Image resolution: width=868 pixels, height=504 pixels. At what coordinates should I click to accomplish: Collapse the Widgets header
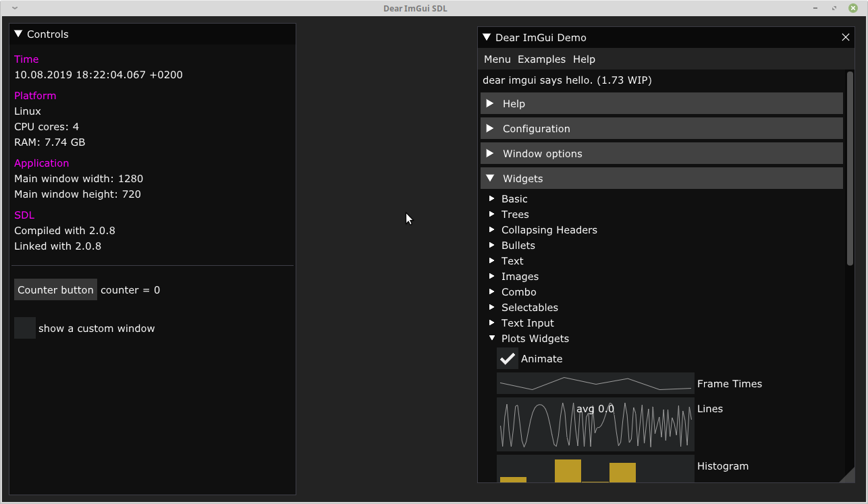661,178
